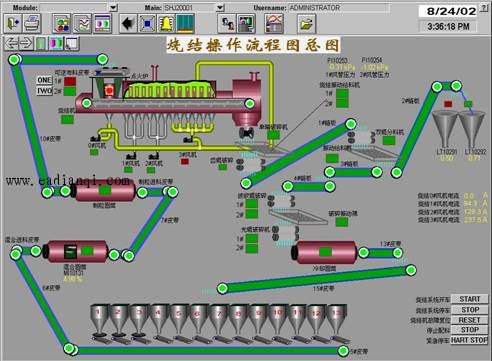This screenshot has width=492, height=361.
Task: Open the alarm bell icon
Action: pyautogui.click(x=166, y=24)
